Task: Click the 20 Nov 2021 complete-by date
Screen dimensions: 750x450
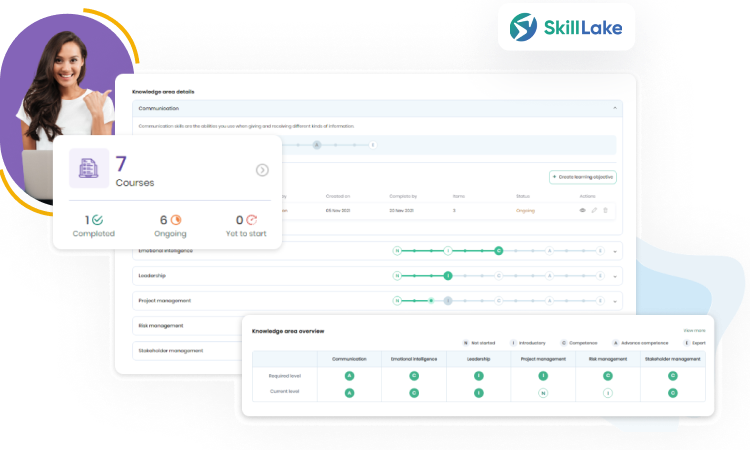Action: 401,211
